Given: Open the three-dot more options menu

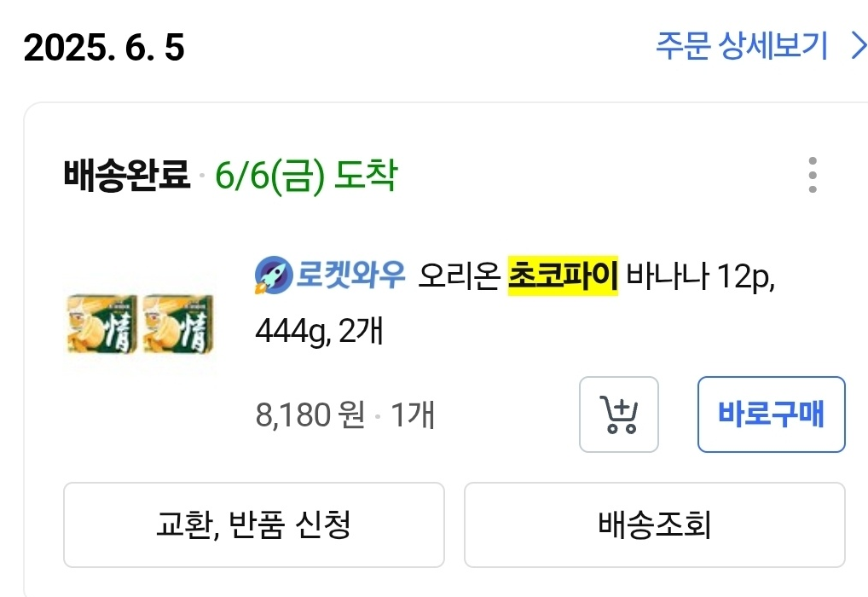Looking at the screenshot, I should pos(812,175).
